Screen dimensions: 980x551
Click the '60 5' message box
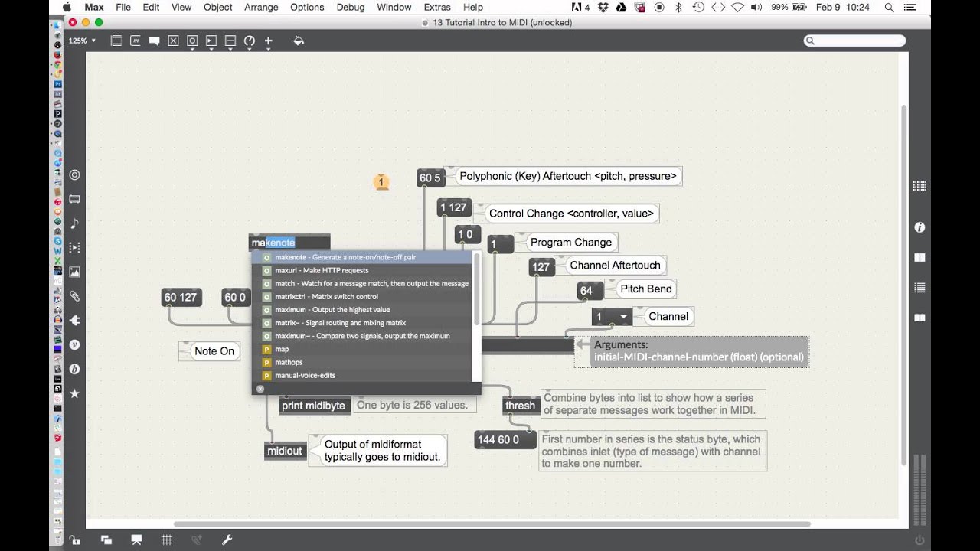click(x=430, y=178)
